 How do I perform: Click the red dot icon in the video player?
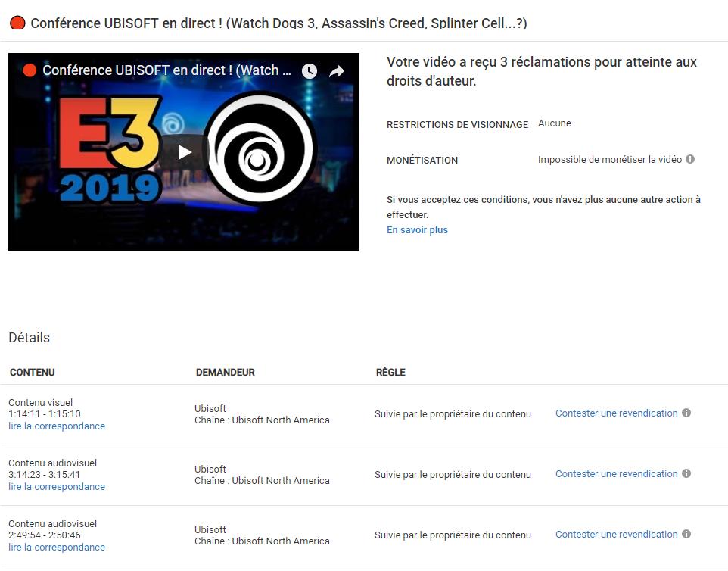click(x=30, y=70)
